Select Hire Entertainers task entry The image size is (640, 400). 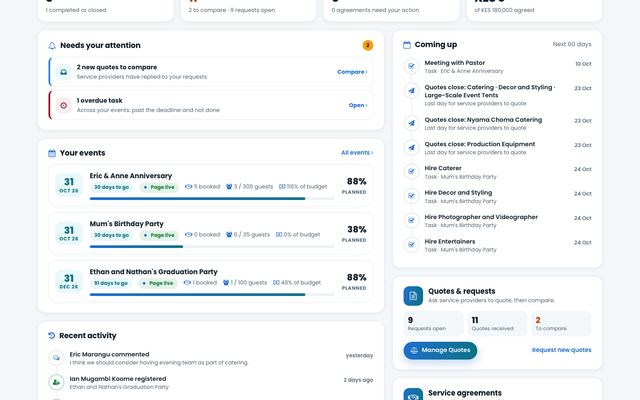point(497,245)
